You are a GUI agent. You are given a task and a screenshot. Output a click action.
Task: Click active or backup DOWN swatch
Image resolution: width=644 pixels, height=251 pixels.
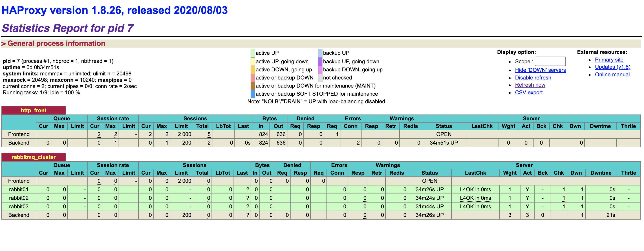pyautogui.click(x=253, y=78)
